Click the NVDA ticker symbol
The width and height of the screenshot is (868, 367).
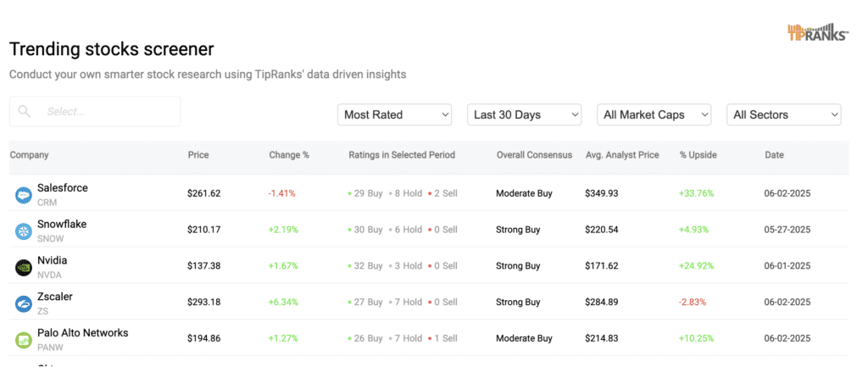(49, 275)
